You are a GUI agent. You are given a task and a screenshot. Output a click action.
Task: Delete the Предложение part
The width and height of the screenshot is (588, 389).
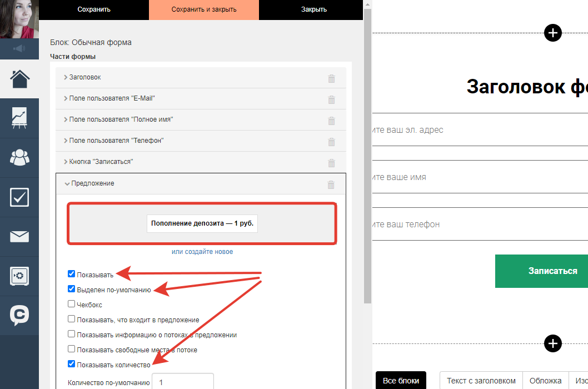tap(331, 184)
